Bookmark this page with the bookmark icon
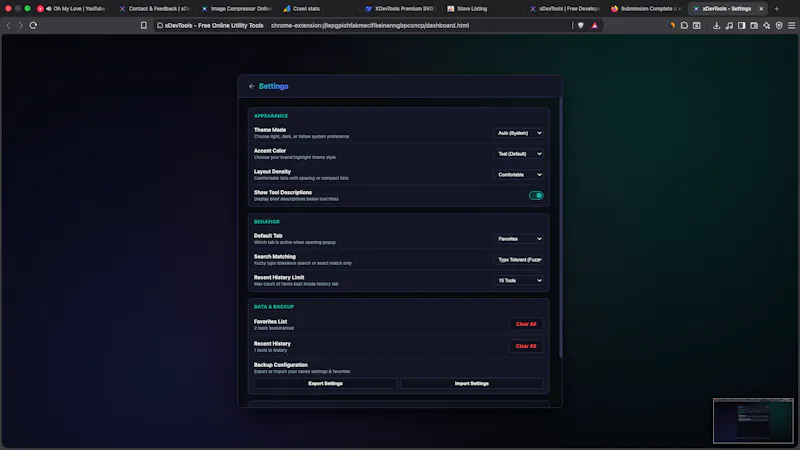 [144, 25]
